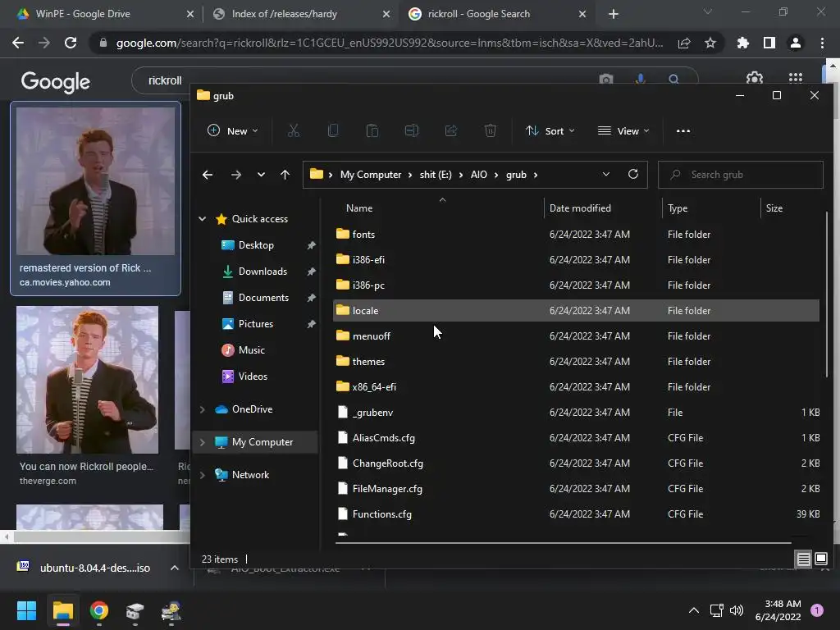840x630 pixels.
Task: Open the Sort dropdown
Action: click(550, 130)
